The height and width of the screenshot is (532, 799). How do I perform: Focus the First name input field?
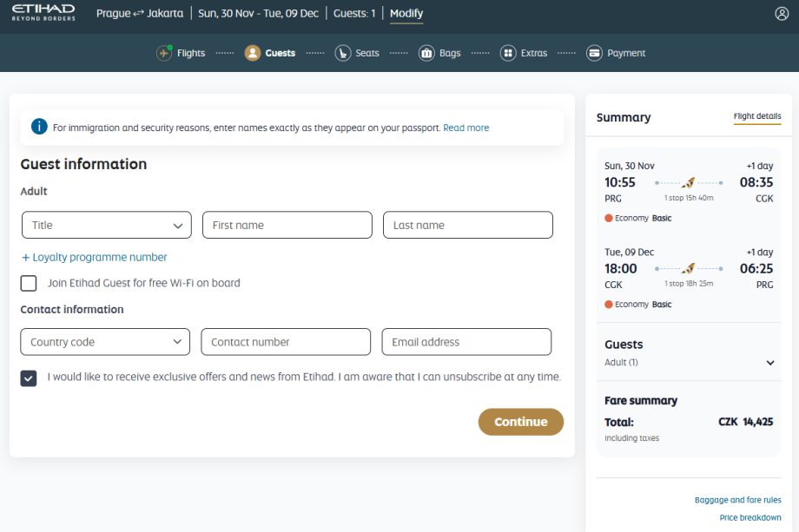(x=287, y=225)
